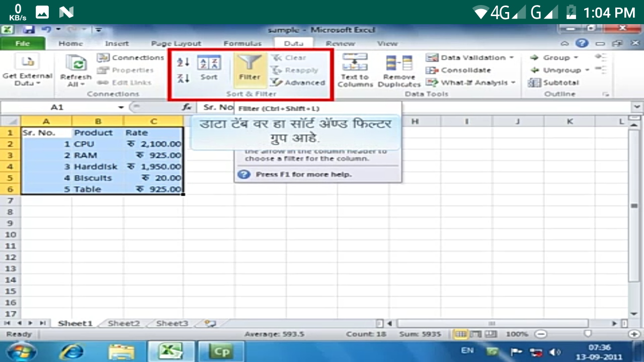Image resolution: width=644 pixels, height=362 pixels.
Task: Select Normal view button in status bar
Action: pyautogui.click(x=460, y=334)
